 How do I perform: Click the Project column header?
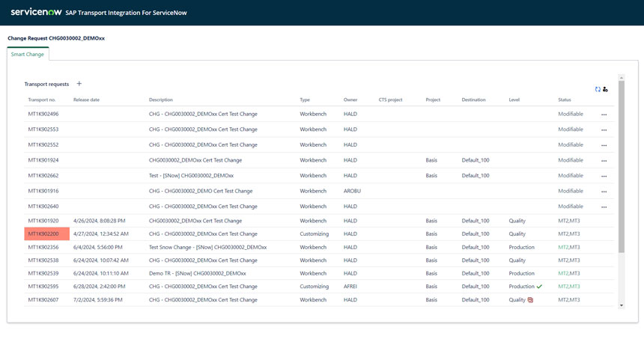coord(433,100)
